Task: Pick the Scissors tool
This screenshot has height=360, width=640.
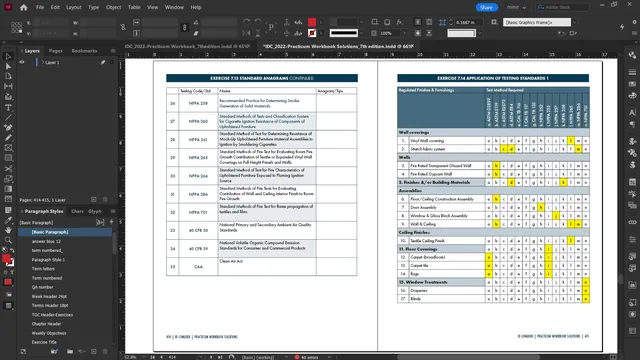Action: click(x=8, y=169)
